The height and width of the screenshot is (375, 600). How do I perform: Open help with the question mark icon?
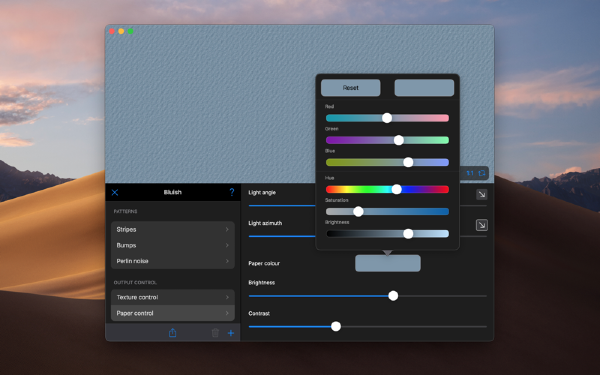tap(232, 192)
